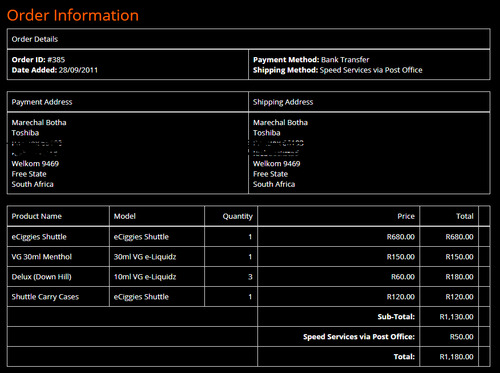Click the Welkom 9469 line in payment address

(35, 164)
